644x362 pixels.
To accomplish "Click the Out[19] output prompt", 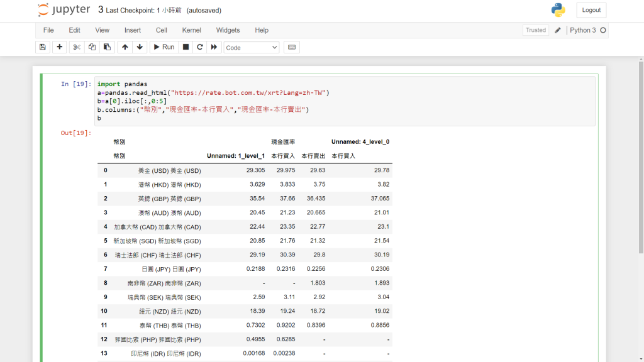I will 76,133.
